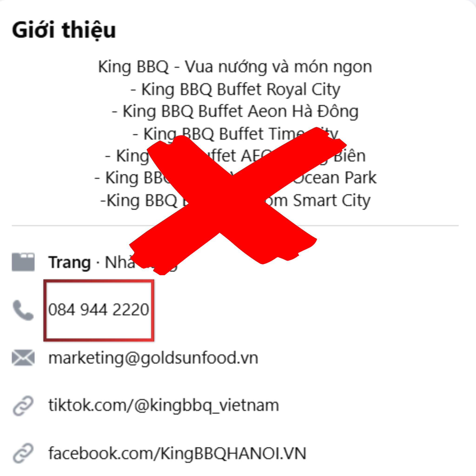Open tiktok.com/@kingbbq_vietnam link

click(x=164, y=405)
